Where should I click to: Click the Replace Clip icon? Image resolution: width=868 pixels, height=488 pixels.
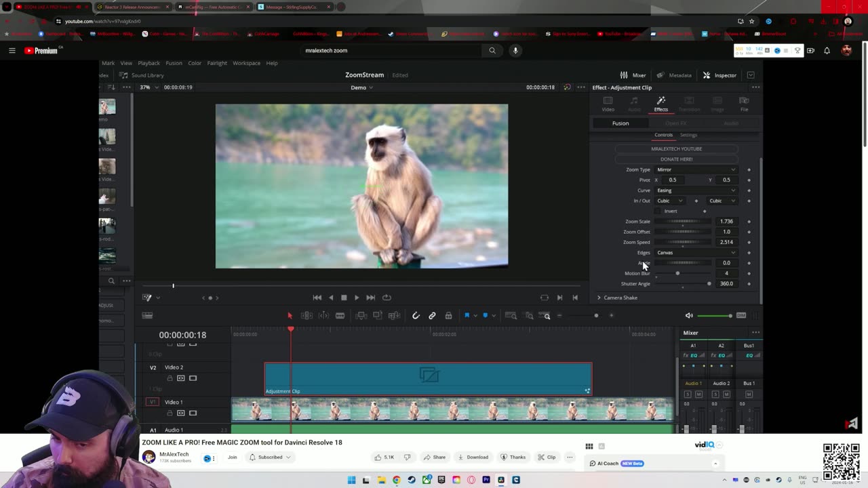point(394,315)
